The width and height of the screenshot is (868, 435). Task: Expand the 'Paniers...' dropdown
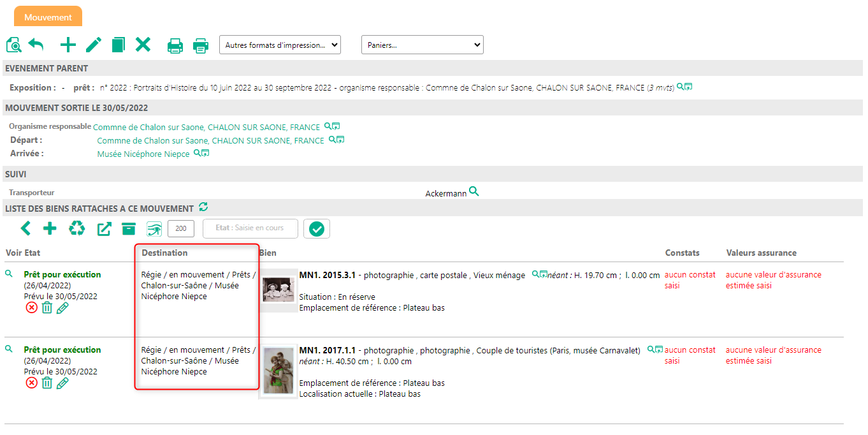coord(422,45)
